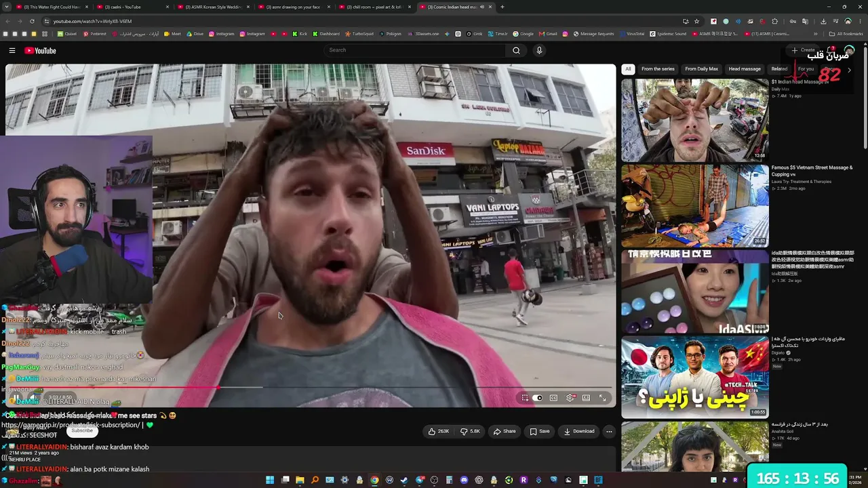Open Gmail bookmark
Image resolution: width=868 pixels, height=488 pixels.
click(x=547, y=33)
